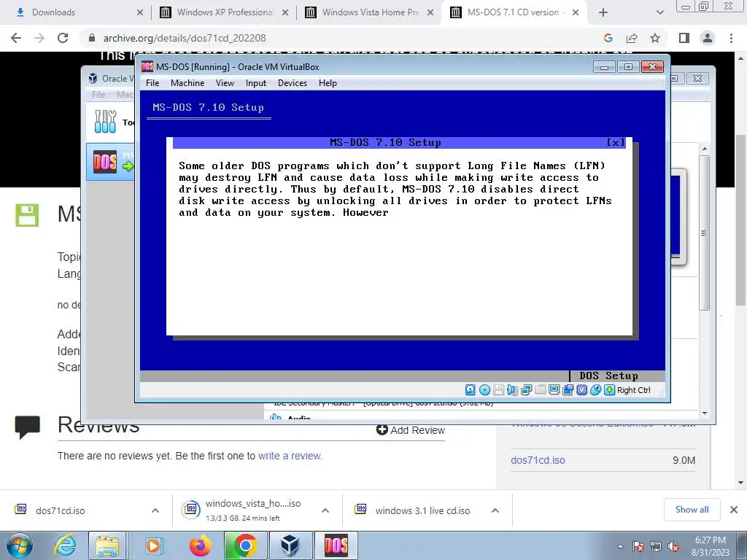Select the DOS VM entry in VirtualBox Manager
The width and height of the screenshot is (747, 560).
111,162
